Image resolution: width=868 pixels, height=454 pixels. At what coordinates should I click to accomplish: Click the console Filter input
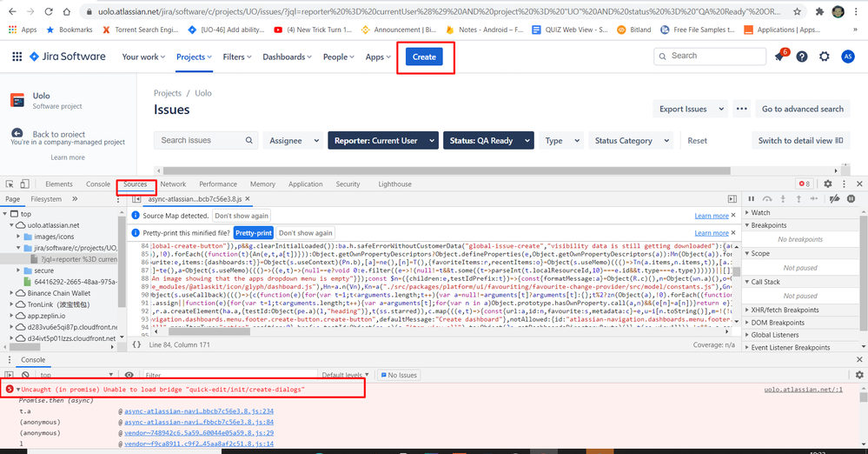click(229, 375)
